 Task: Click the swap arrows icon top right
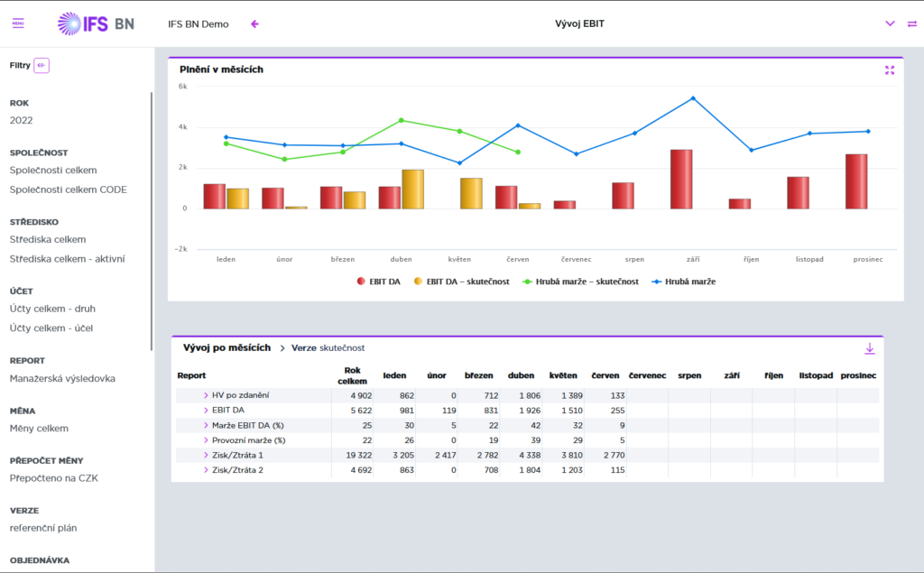tap(911, 24)
